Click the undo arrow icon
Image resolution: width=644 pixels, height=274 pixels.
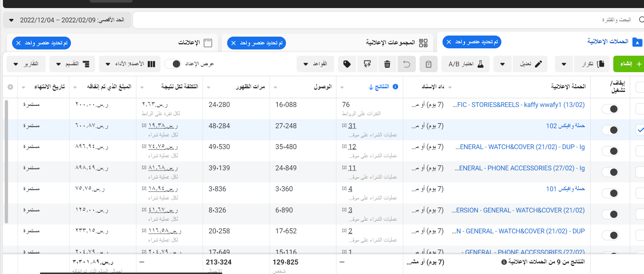tap(406, 64)
